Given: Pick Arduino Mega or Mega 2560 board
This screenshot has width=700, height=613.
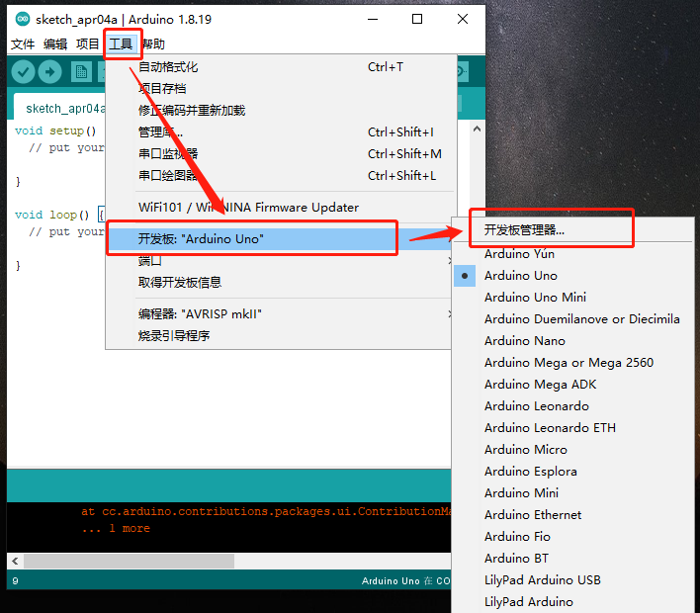Looking at the screenshot, I should (569, 363).
